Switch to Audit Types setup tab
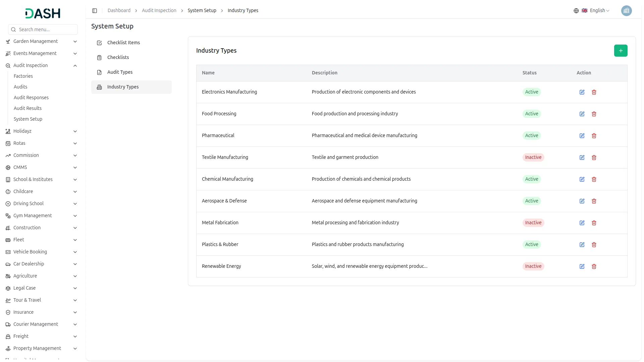The width and height of the screenshot is (644, 362). click(x=120, y=72)
